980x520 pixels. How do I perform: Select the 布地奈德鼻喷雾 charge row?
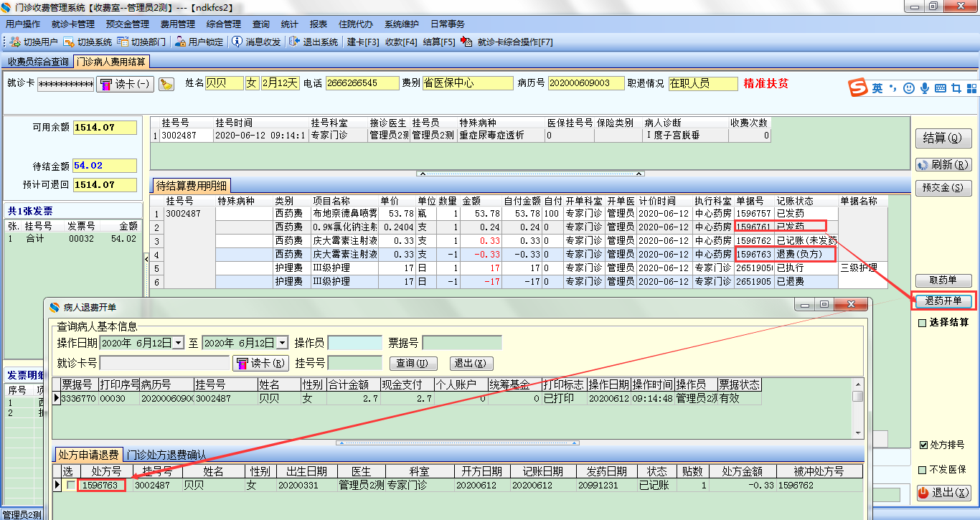(x=519, y=214)
